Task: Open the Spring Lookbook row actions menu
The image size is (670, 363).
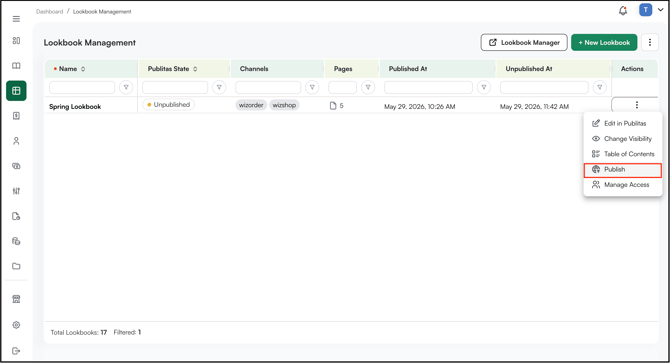Action: (636, 105)
